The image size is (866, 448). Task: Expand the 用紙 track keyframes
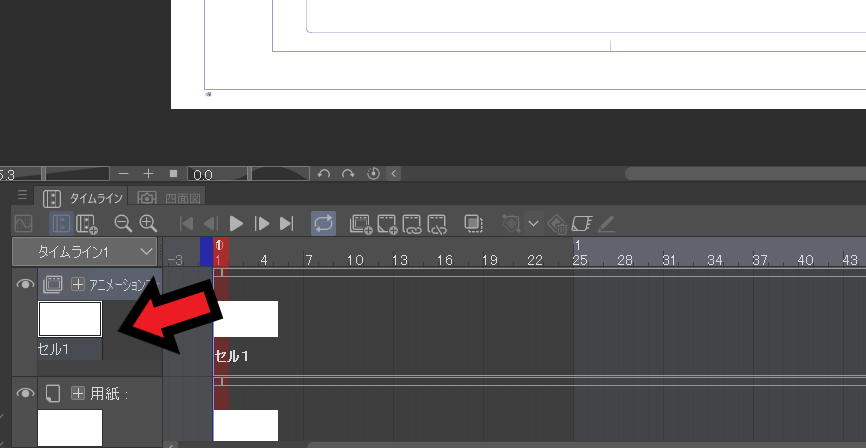pos(78,394)
